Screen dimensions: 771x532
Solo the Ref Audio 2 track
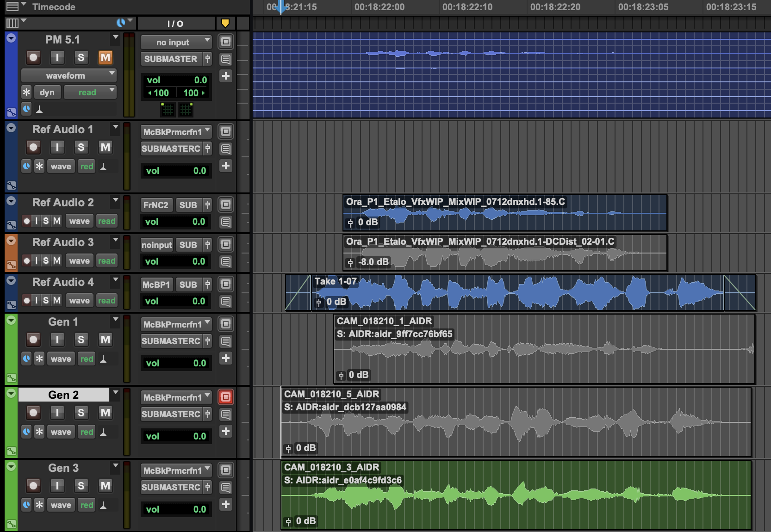click(46, 221)
